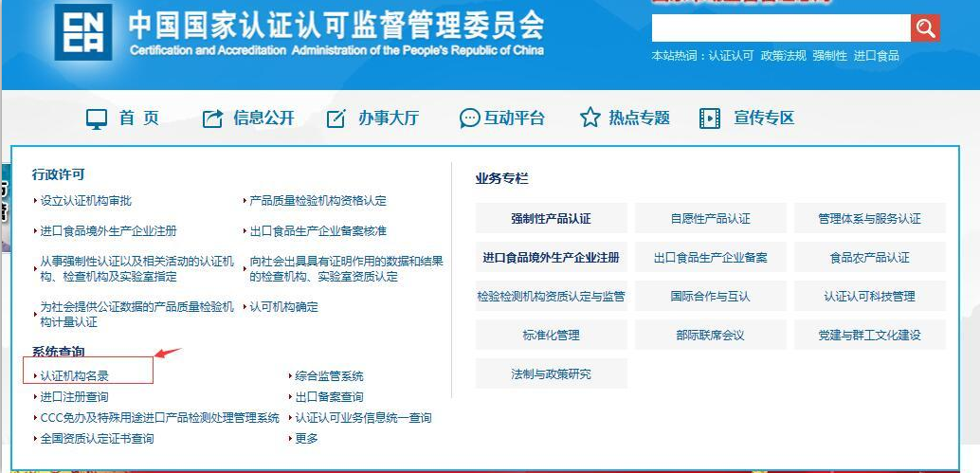This screenshot has height=473, width=980.
Task: Open the 办事大厅 navigation item
Action: click(x=389, y=118)
